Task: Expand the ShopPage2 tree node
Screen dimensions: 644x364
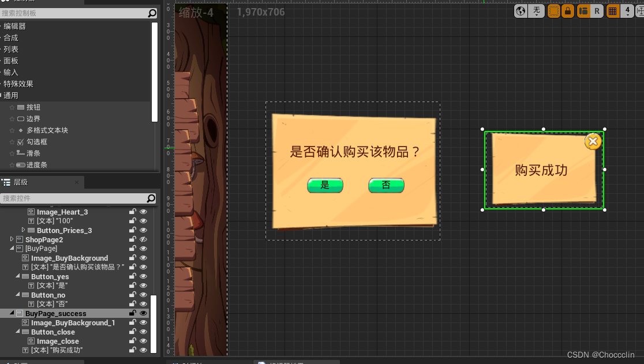Action: point(12,239)
